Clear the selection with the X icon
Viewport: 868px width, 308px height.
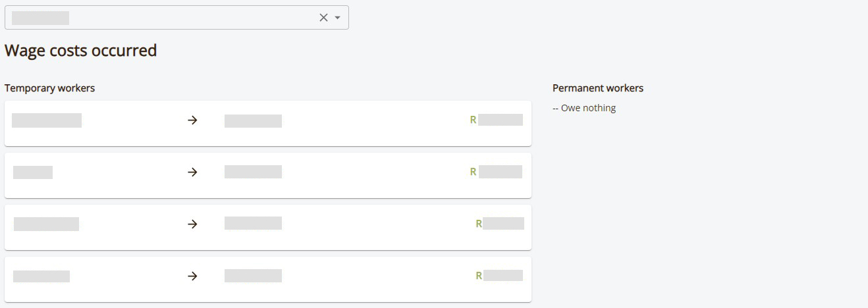point(323,18)
